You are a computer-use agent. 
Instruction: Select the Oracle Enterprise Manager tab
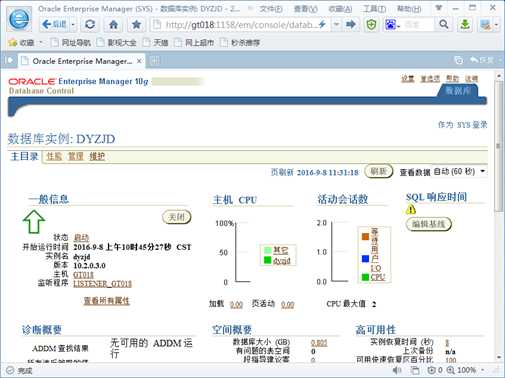coord(82,61)
